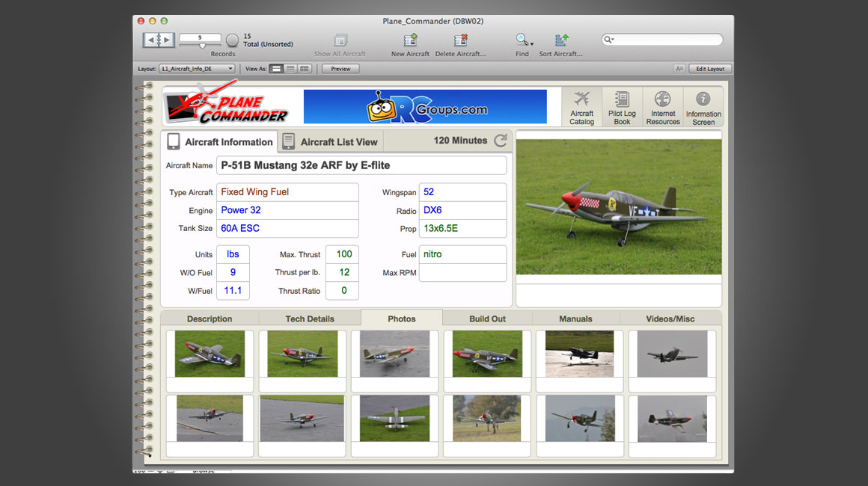Open the RCGroups.com banner link

(425, 107)
